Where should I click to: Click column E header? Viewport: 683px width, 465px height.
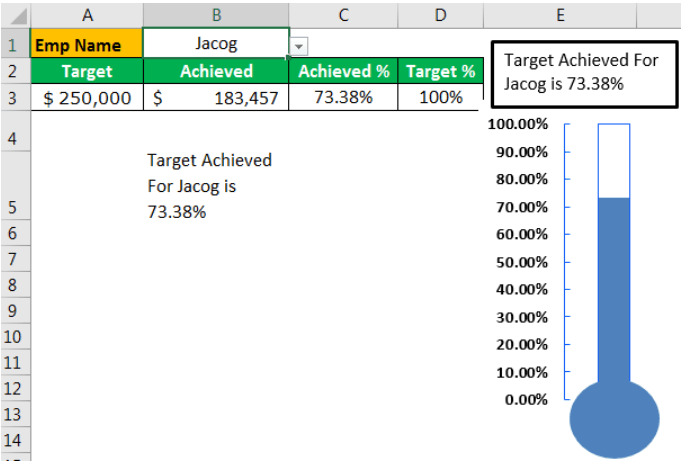click(x=560, y=14)
